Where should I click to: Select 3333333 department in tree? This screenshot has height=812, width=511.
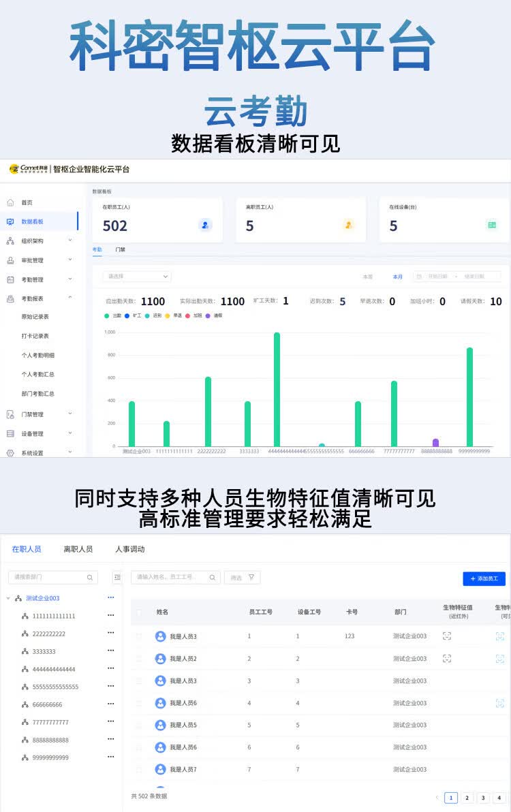44,651
